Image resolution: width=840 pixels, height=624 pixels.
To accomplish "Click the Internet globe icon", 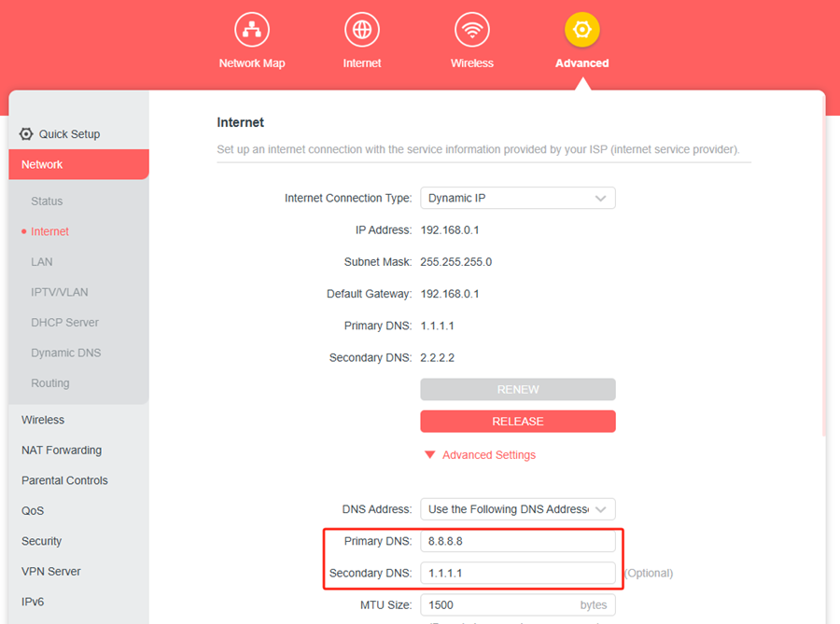I will pyautogui.click(x=361, y=30).
